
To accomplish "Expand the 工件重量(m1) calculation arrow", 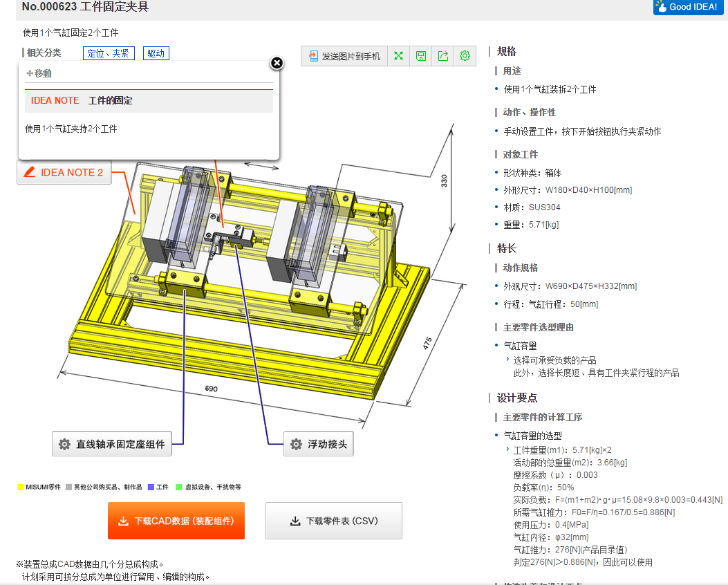I will 507,449.
